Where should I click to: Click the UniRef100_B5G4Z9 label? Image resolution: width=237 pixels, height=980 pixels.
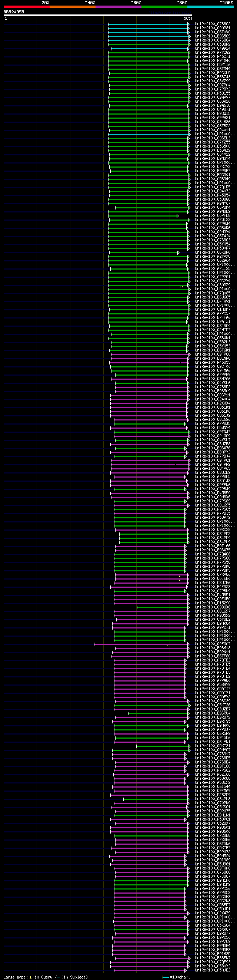point(213,150)
